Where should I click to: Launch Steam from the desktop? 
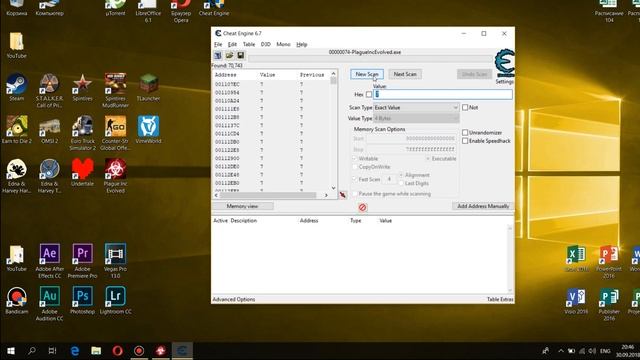click(x=16, y=87)
